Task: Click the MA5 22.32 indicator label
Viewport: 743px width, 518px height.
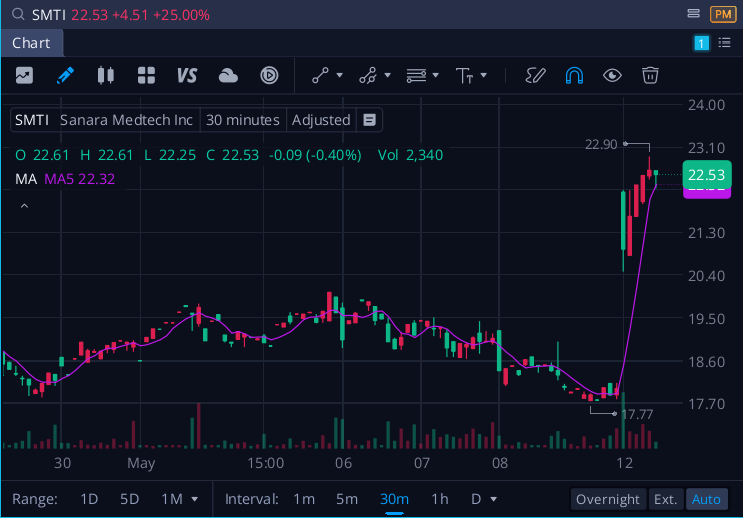Action: coord(79,179)
